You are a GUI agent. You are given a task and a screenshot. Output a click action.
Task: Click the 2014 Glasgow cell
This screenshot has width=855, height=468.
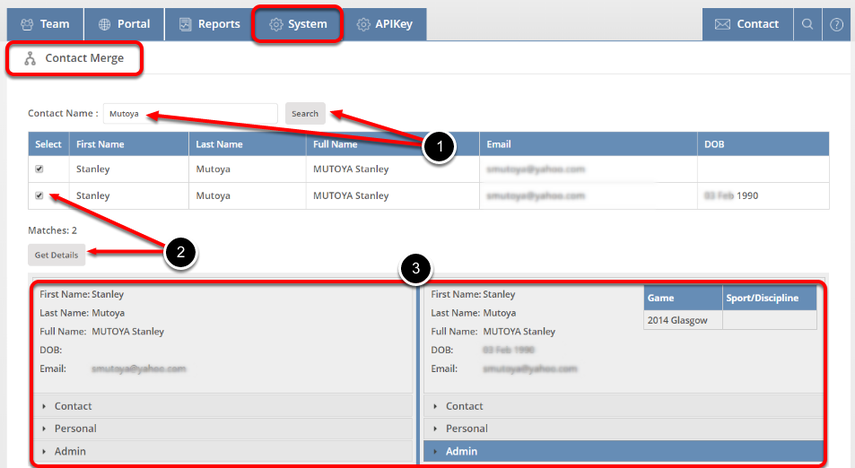[683, 320]
